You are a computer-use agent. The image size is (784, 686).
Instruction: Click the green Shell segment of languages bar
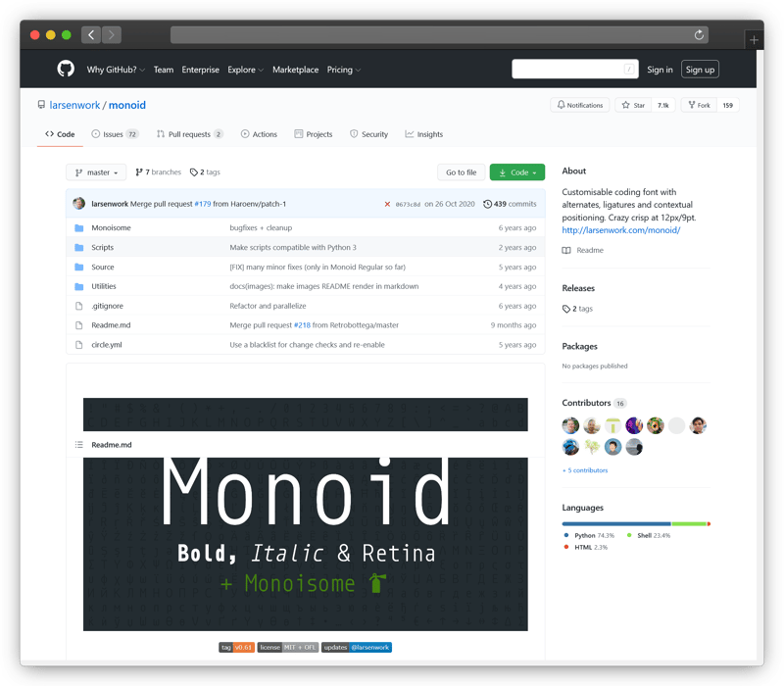pos(689,524)
